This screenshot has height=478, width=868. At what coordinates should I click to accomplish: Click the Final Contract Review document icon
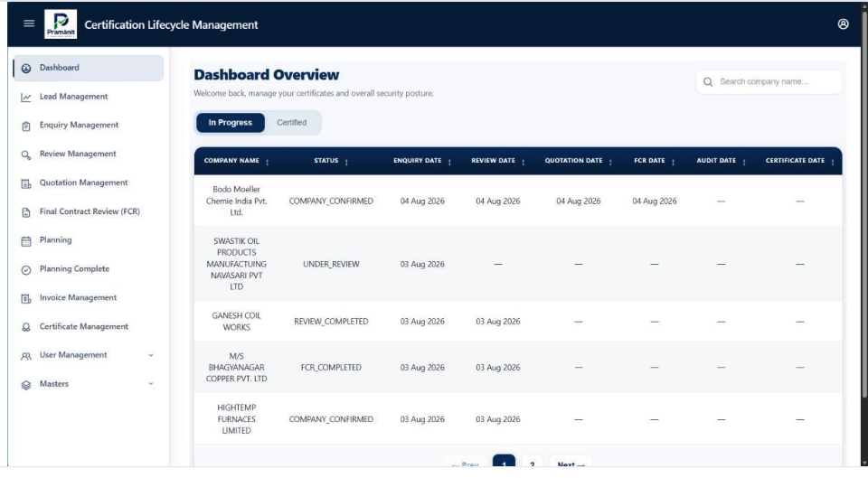(x=26, y=212)
